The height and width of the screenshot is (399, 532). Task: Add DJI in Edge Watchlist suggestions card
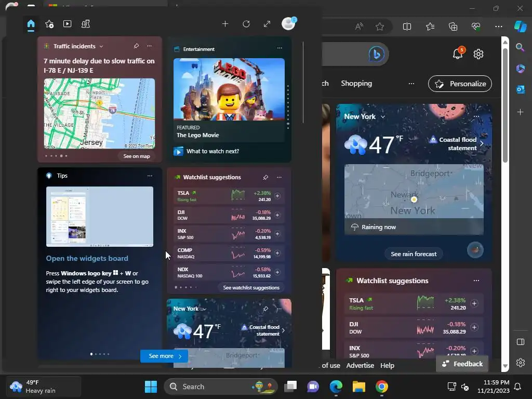pos(474,327)
